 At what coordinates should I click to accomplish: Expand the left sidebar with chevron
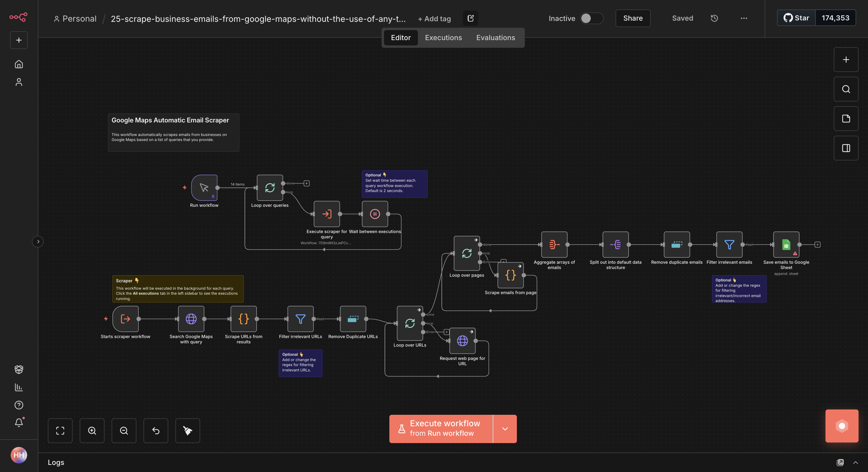38,241
